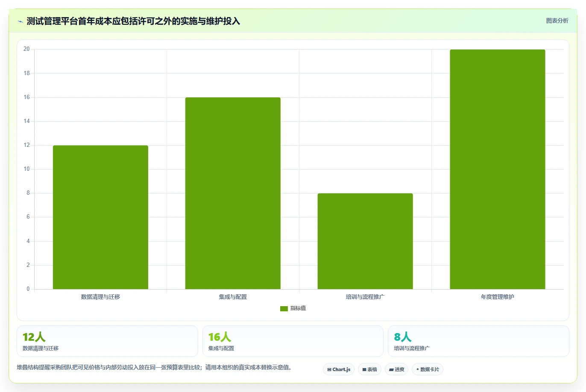Click the 数据清理与迁移 x-axis label

100,297
